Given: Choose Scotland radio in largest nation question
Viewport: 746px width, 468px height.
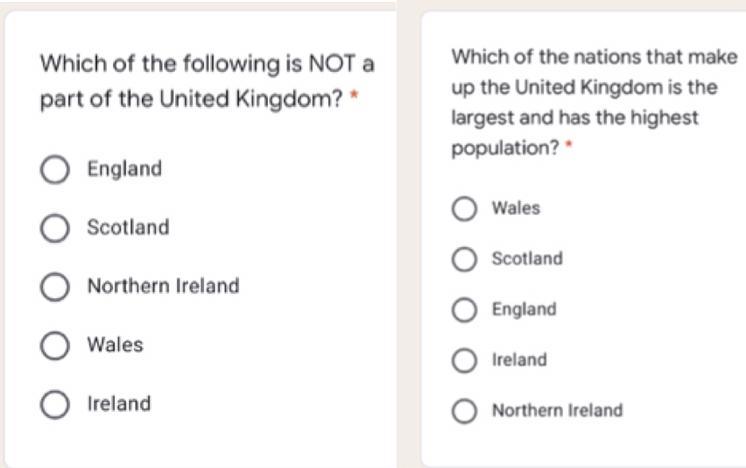Looking at the screenshot, I should click(464, 259).
